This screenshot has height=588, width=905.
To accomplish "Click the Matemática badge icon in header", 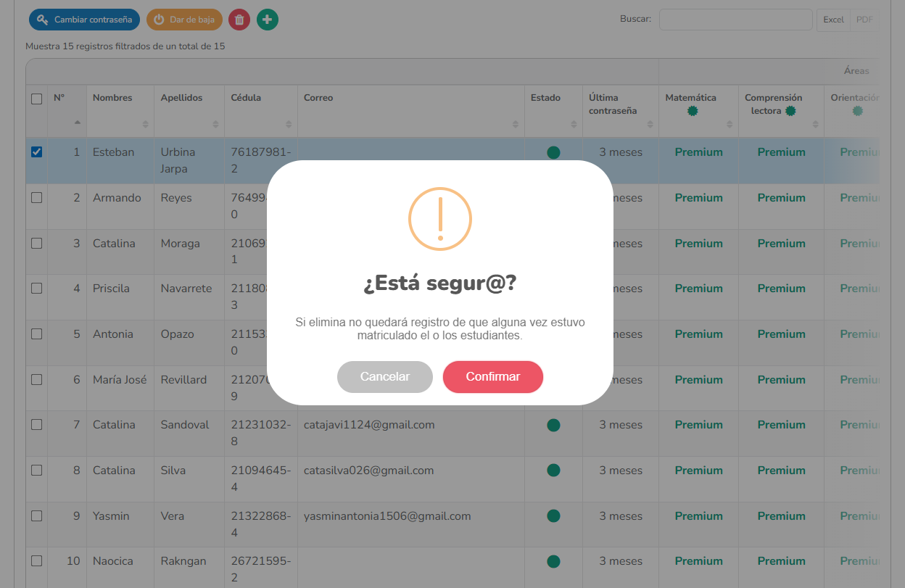I will click(x=692, y=111).
